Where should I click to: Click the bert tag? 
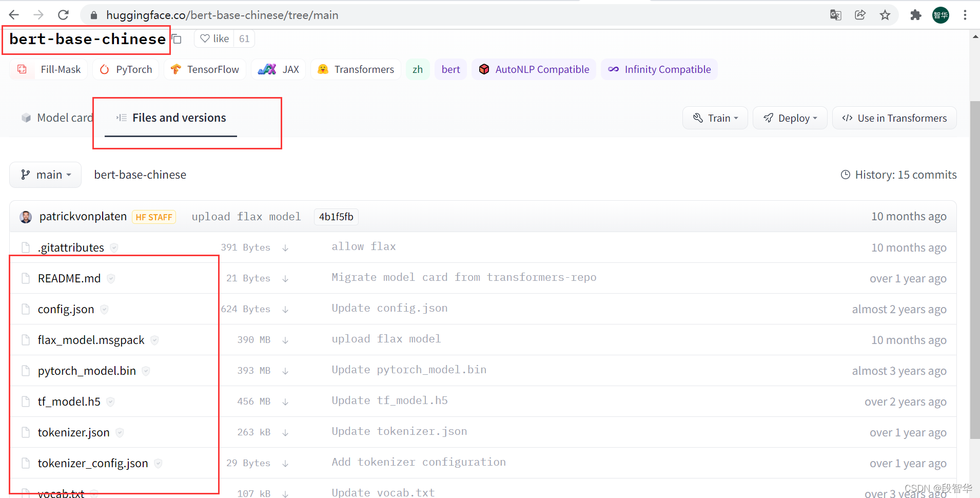(450, 69)
